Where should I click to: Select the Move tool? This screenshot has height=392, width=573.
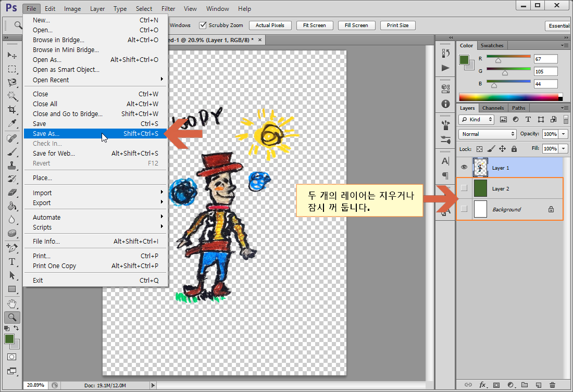pyautogui.click(x=12, y=55)
